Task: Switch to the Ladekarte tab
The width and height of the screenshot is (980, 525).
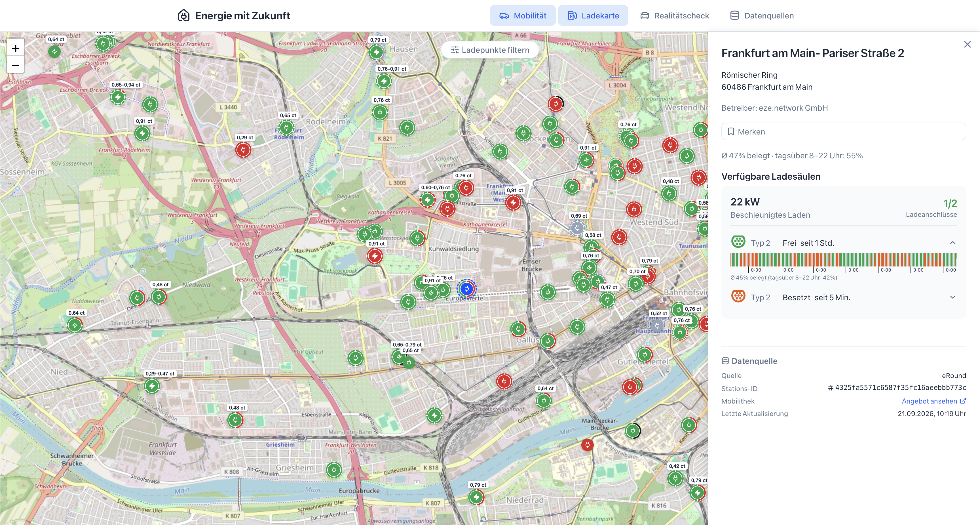Action: (593, 16)
